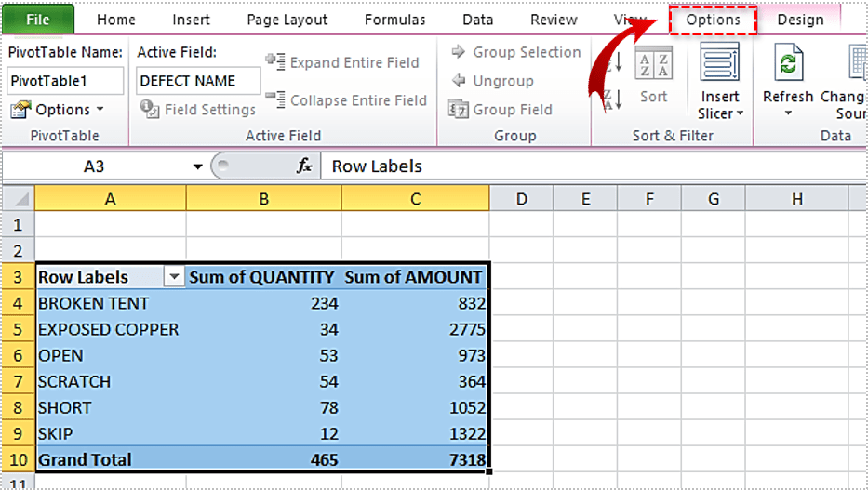Click the Field Settings icon
868x490 pixels.
[149, 110]
